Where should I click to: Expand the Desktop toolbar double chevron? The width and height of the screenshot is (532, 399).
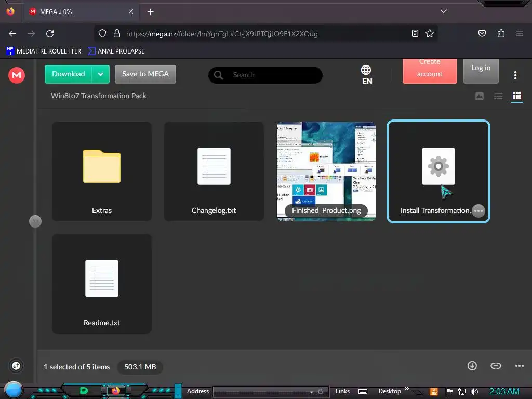pos(407,389)
